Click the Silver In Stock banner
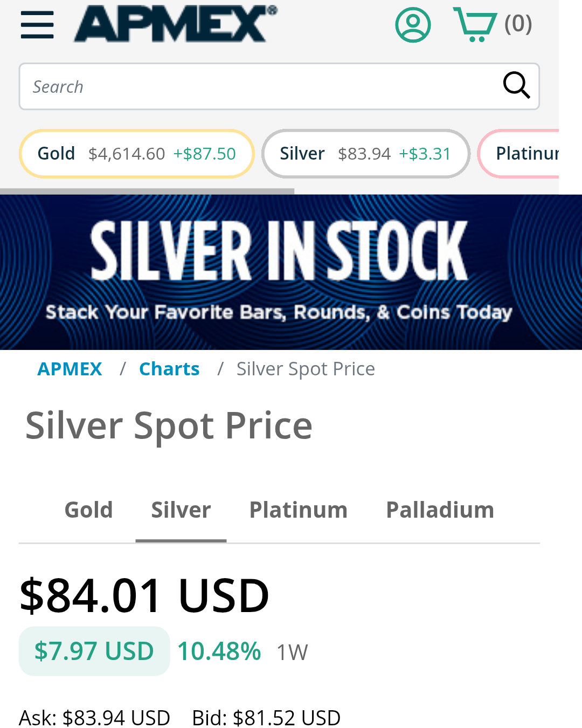Image resolution: width=582 pixels, height=728 pixels. tap(291, 272)
